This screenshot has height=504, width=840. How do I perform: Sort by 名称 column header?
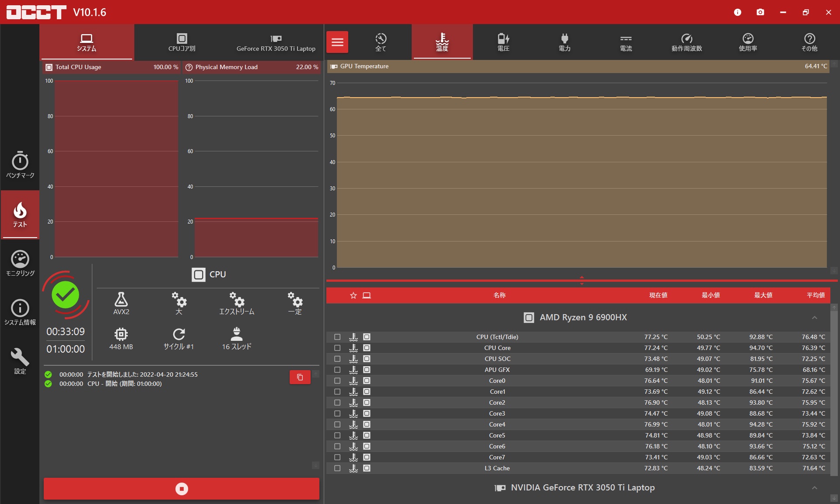[499, 295]
